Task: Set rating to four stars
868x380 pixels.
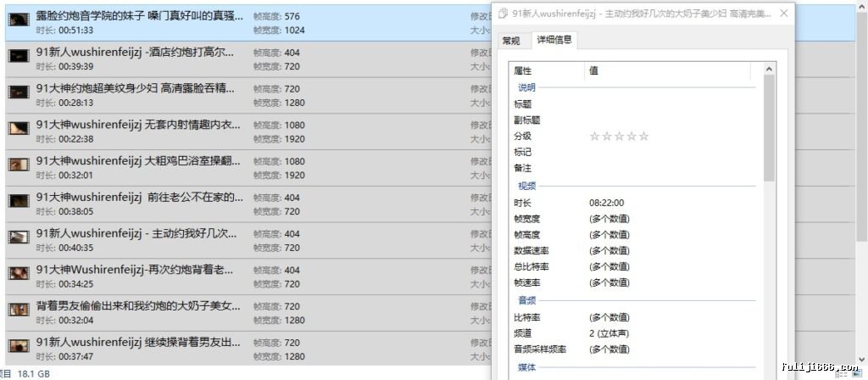Action: point(631,137)
